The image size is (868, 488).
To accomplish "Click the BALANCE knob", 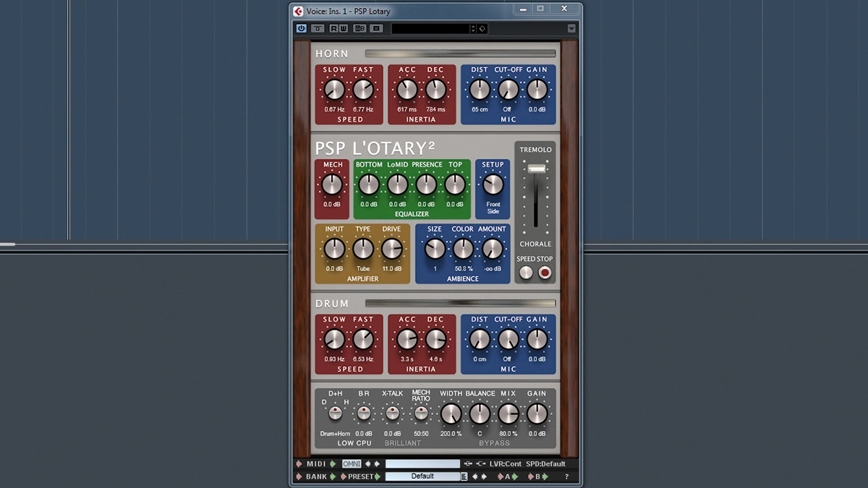I will (x=480, y=414).
